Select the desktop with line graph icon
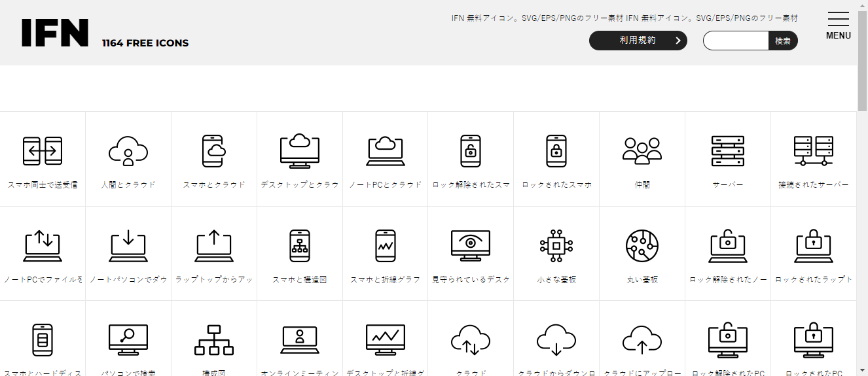The height and width of the screenshot is (376, 868). 386,340
